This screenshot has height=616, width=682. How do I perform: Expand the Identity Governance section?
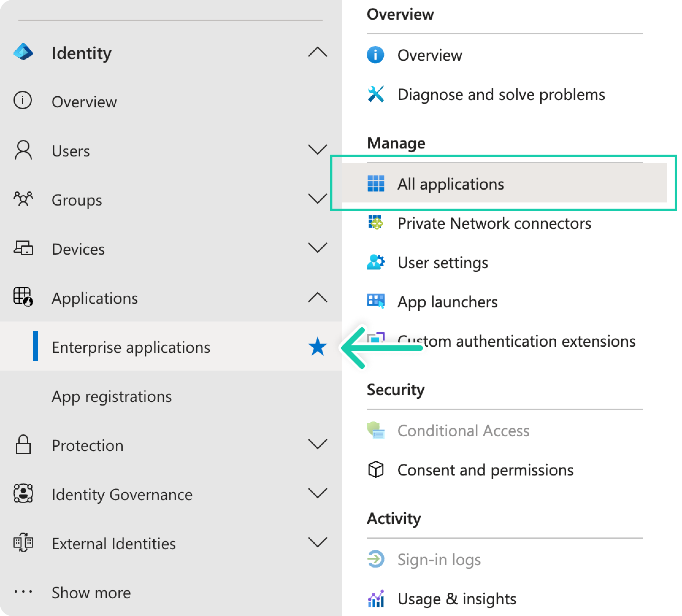click(317, 493)
